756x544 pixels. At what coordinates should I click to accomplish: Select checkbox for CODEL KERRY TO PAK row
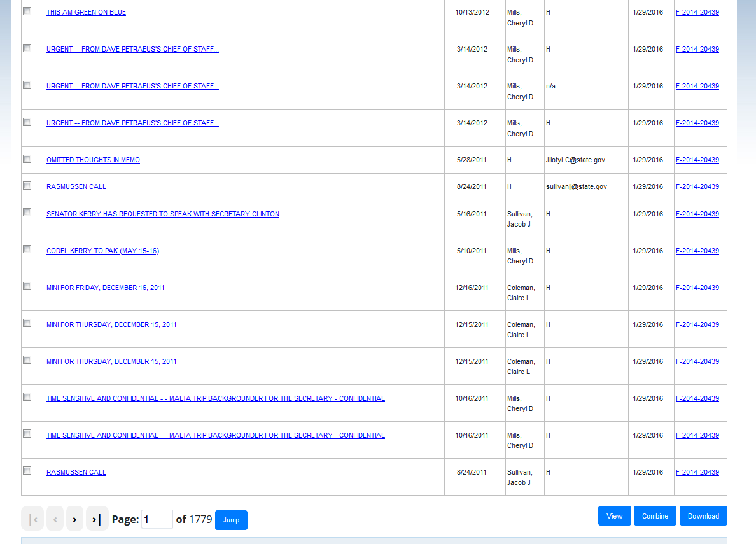tap(27, 249)
